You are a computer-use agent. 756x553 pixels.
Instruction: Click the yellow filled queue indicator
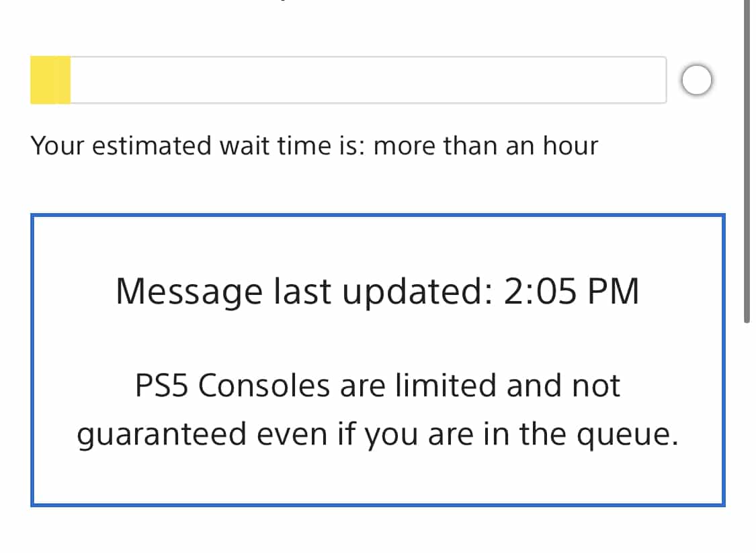pyautogui.click(x=50, y=79)
